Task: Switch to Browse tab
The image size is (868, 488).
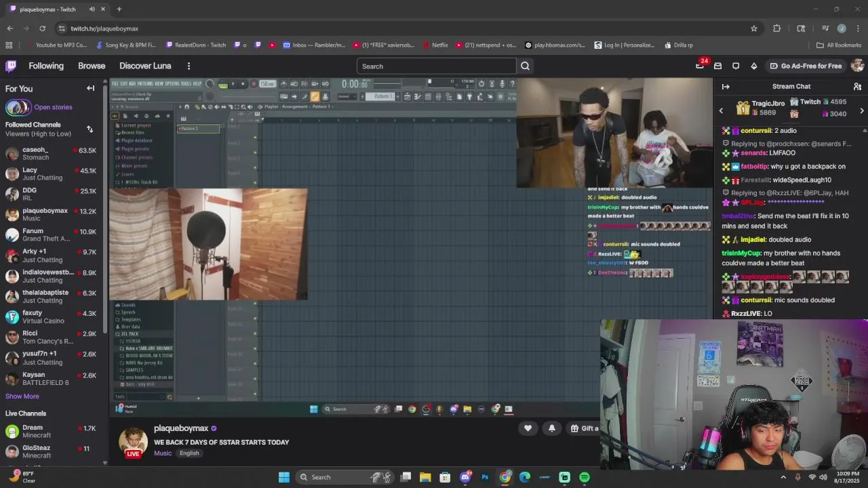Action: click(92, 66)
